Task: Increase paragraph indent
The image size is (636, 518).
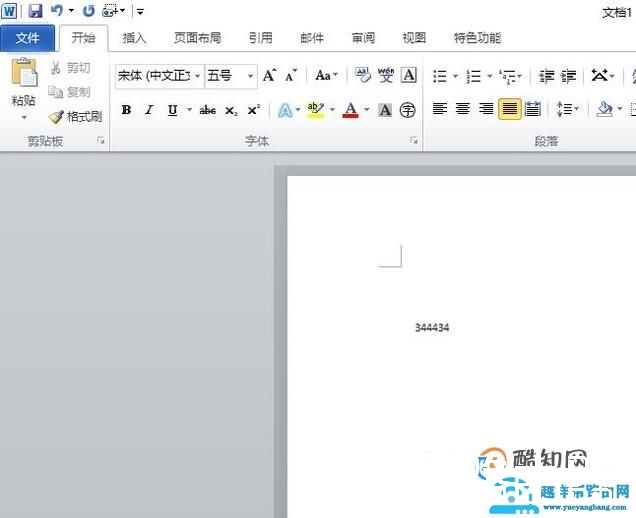Action: pos(568,76)
